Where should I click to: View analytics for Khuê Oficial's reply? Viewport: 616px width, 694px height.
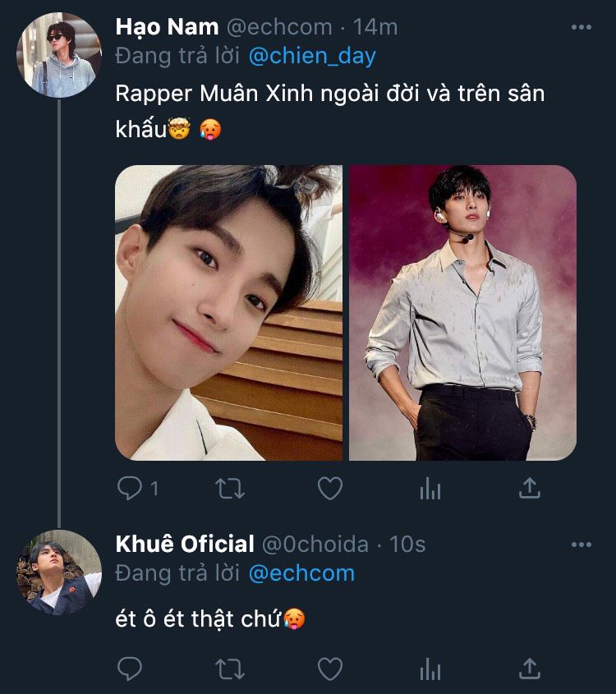pos(430,669)
